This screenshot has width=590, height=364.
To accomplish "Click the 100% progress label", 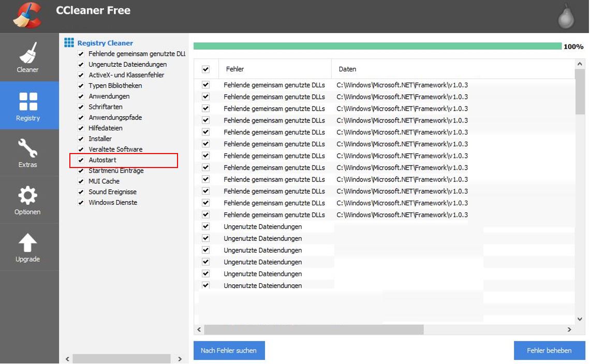I will [x=573, y=47].
